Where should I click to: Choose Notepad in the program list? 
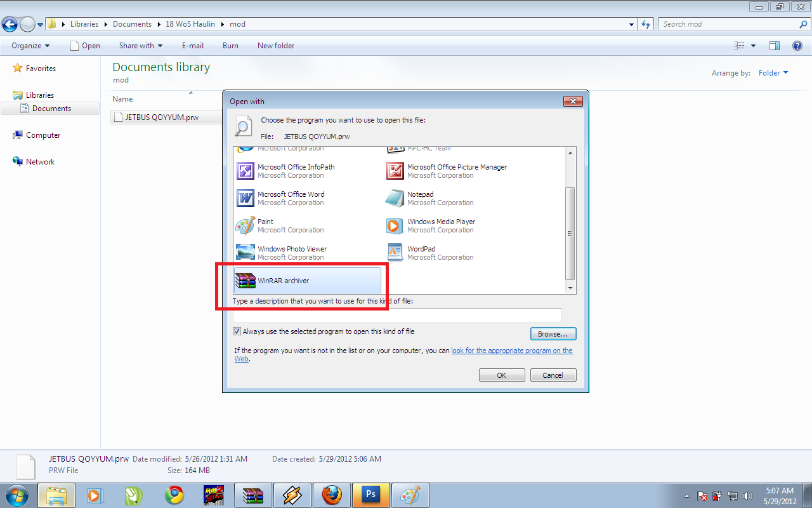458,198
